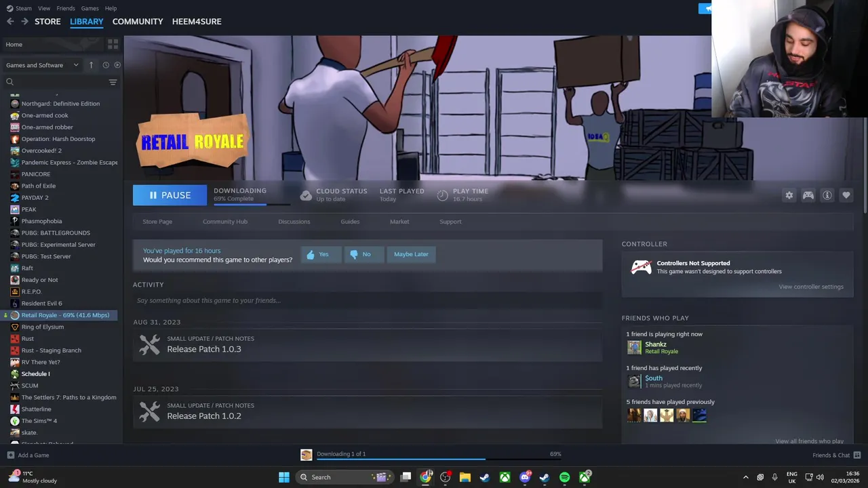The image size is (868, 488).
Task: Open the Friends & Chat icon
Action: pyautogui.click(x=857, y=455)
